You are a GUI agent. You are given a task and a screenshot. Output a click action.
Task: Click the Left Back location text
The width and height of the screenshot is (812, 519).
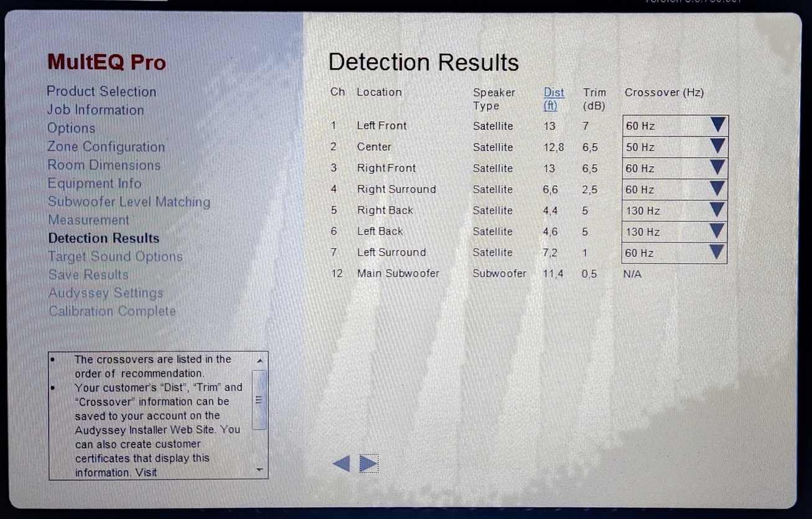pos(380,231)
